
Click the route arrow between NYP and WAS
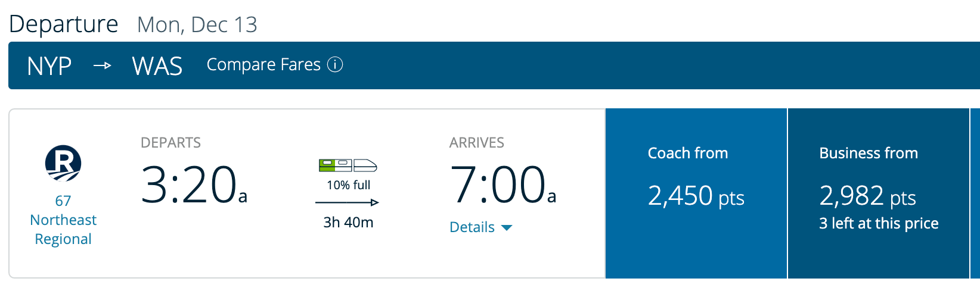pyautogui.click(x=103, y=65)
